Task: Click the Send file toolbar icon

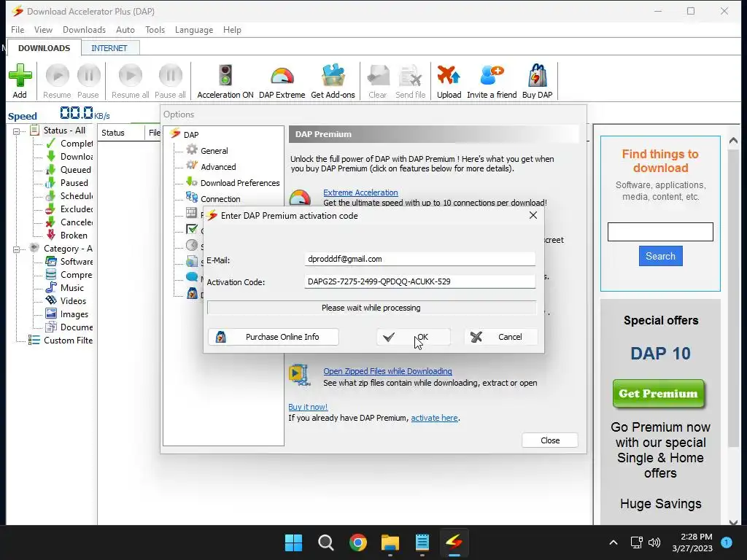Action: pyautogui.click(x=410, y=76)
